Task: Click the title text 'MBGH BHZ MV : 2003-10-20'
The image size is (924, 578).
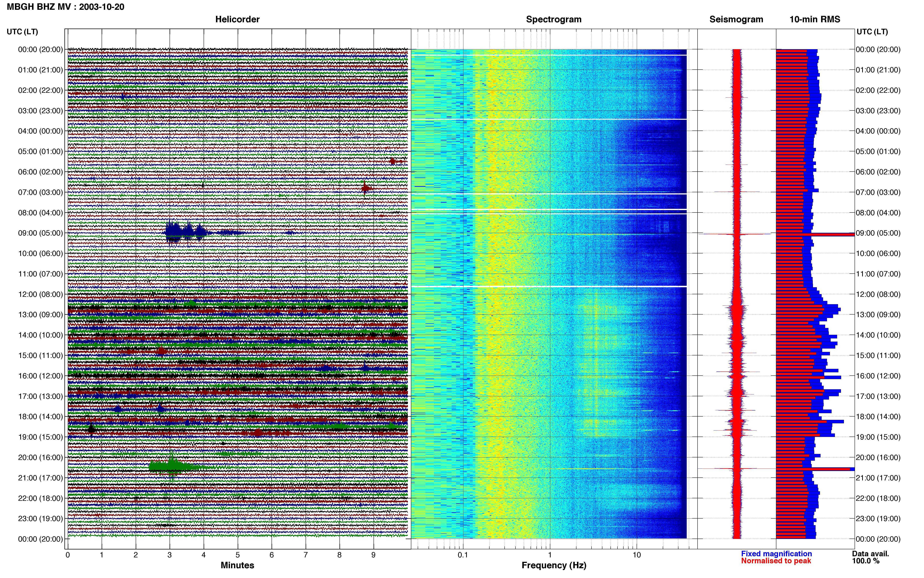Action: click(x=65, y=7)
